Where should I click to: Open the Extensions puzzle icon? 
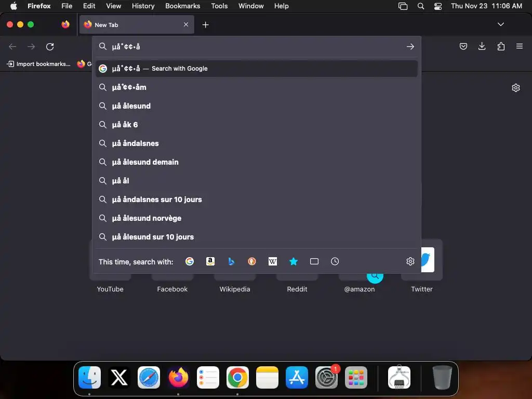pos(501,46)
